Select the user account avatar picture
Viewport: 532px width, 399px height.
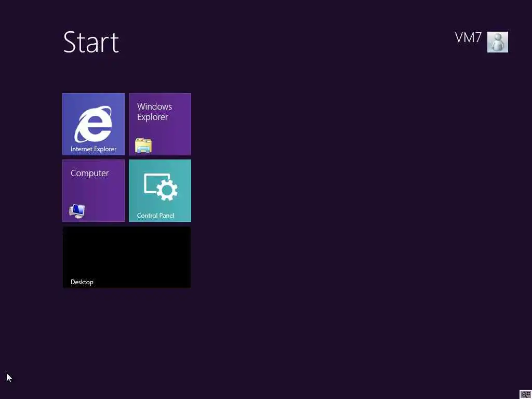[497, 42]
